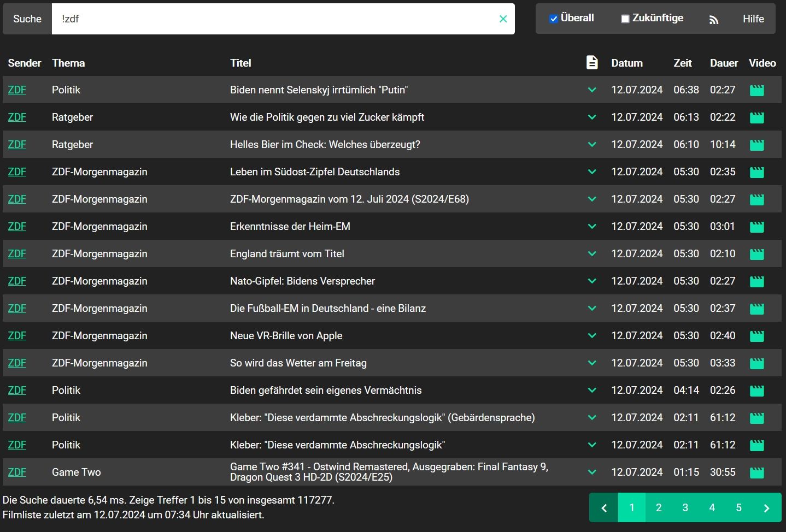The image size is (786, 532).
Task: Play video for ZDF-Morgenmagazin vom 12. Juli 2024
Action: tap(756, 199)
